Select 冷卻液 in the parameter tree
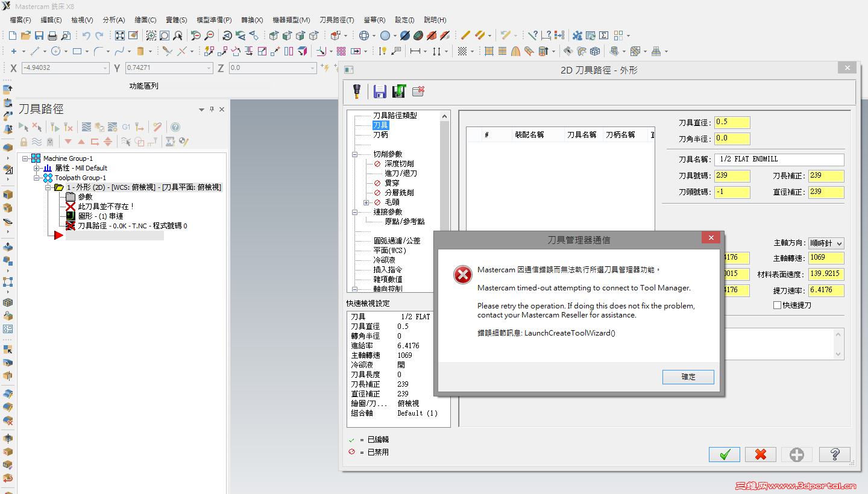 pos(385,260)
